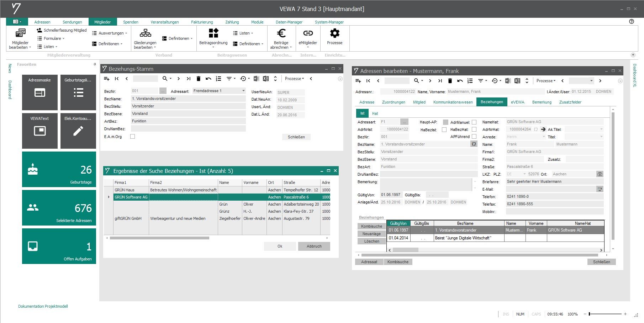
Task: Click new record icon in Adressen bearbeiten
Action: pyautogui.click(x=358, y=81)
